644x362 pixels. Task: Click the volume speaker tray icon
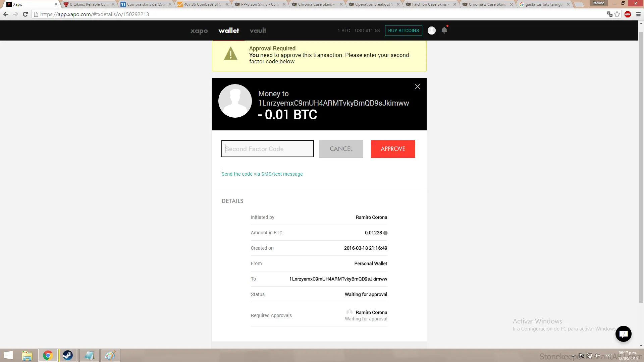click(x=597, y=356)
